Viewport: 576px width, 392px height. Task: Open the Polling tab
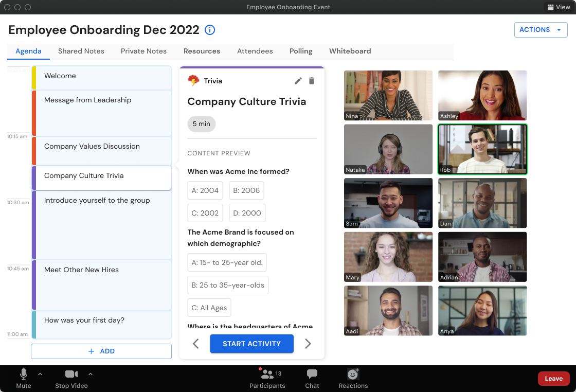(x=300, y=51)
